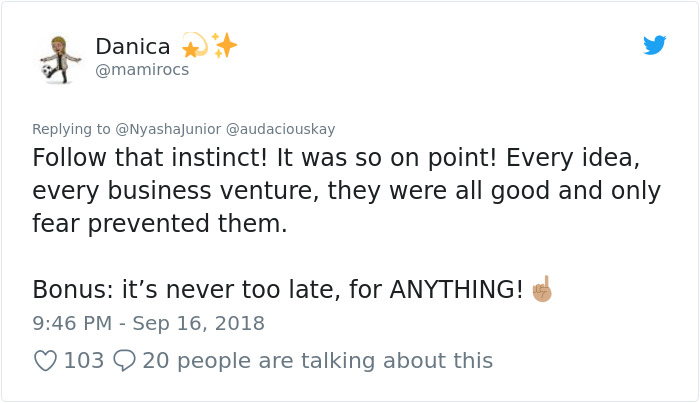Image resolution: width=700 pixels, height=403 pixels.
Task: Click the word ANYTHING! in the tweet
Action: 456,290
